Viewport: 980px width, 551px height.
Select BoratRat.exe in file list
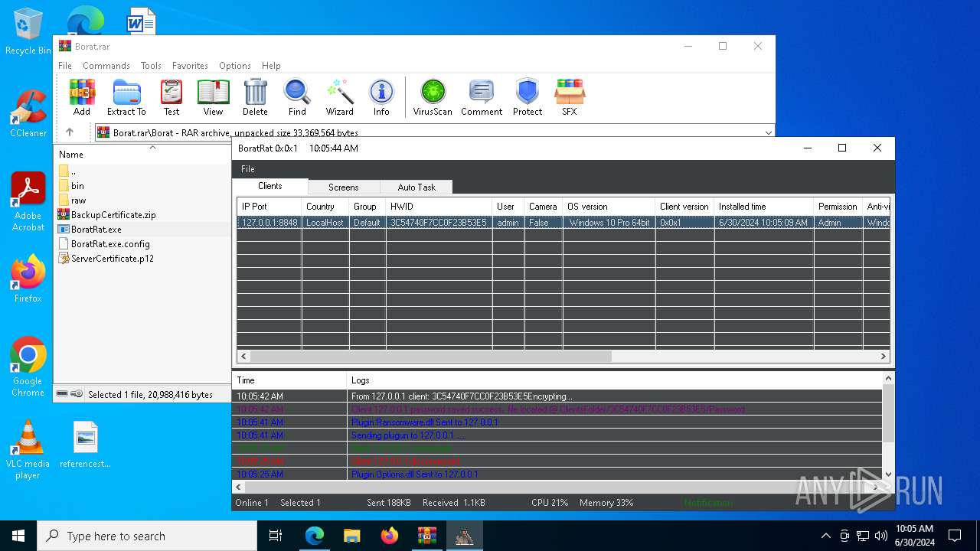(x=96, y=230)
